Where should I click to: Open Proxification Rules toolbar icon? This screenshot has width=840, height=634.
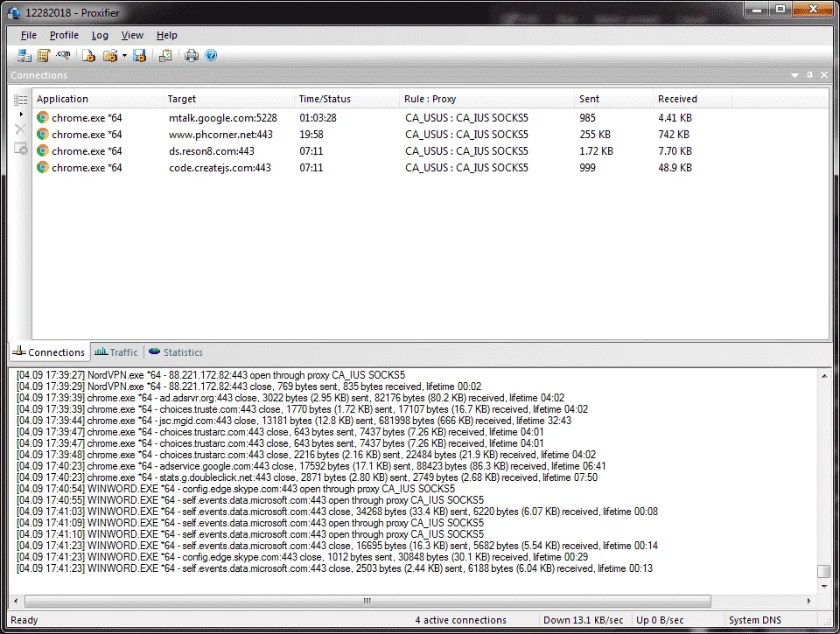(x=44, y=55)
